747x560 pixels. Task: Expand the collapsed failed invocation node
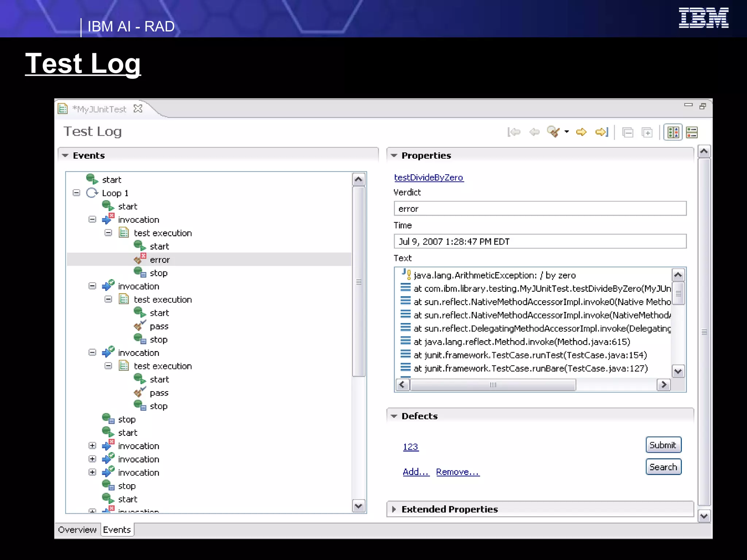coord(92,446)
